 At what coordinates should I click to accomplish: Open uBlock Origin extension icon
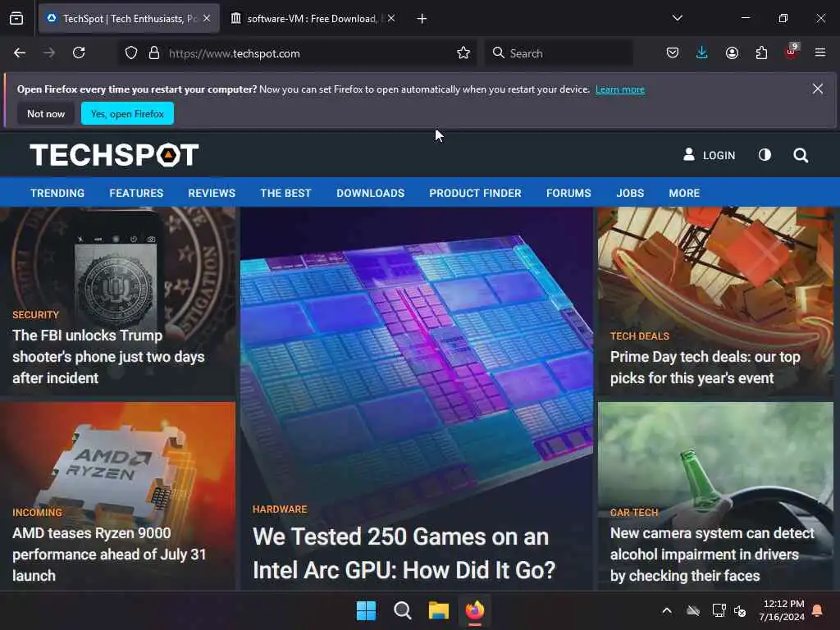pos(792,52)
